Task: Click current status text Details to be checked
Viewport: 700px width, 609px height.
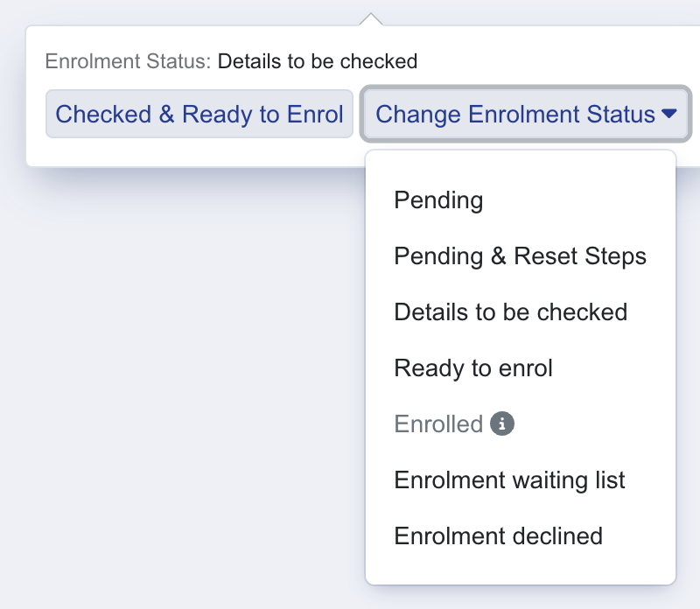Action: (x=318, y=61)
